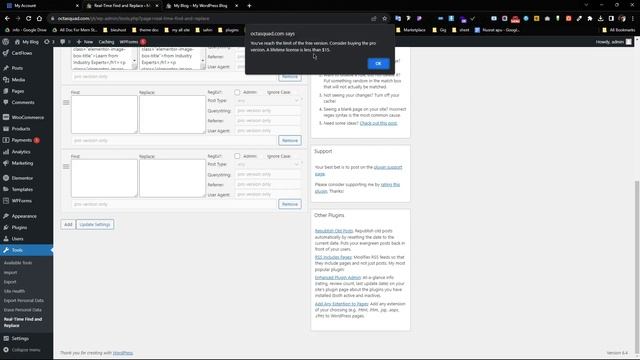
Task: Open the WordPress logo menu in admin bar
Action: (6, 42)
